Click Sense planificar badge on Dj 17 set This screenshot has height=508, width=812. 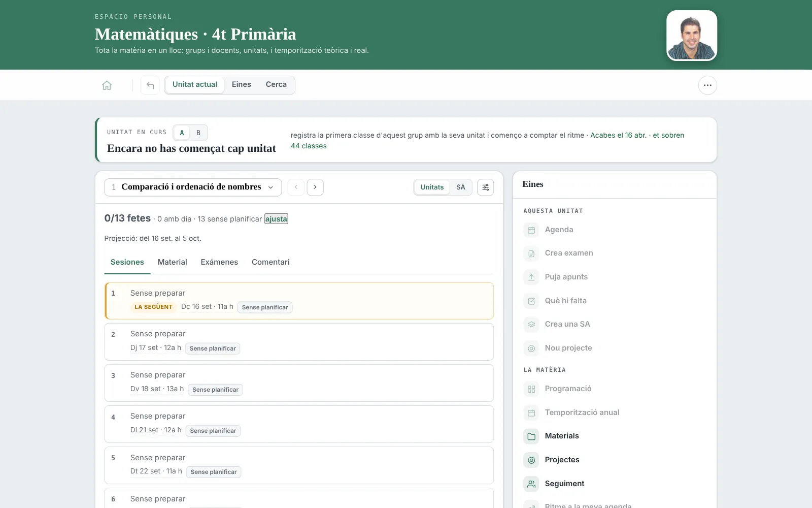pyautogui.click(x=213, y=348)
